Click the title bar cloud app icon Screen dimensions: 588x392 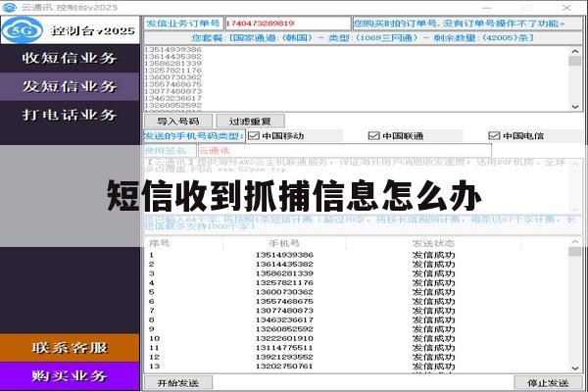pyautogui.click(x=10, y=7)
